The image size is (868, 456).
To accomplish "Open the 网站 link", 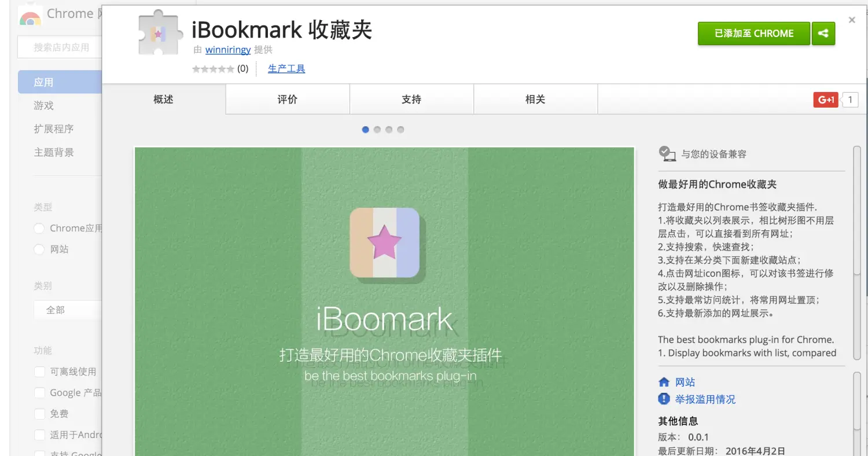I will click(685, 382).
